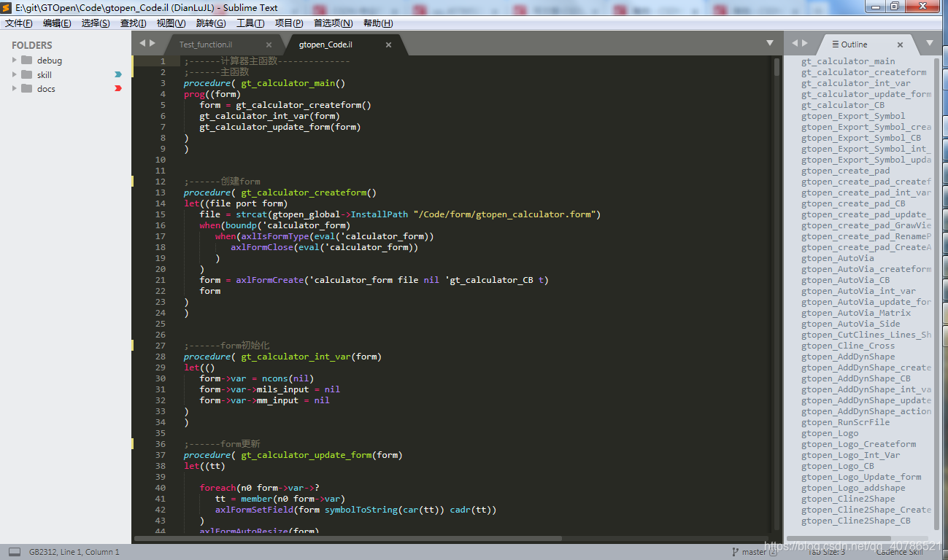Jump to gtopen_RunScrFile in Outline

[x=846, y=422]
